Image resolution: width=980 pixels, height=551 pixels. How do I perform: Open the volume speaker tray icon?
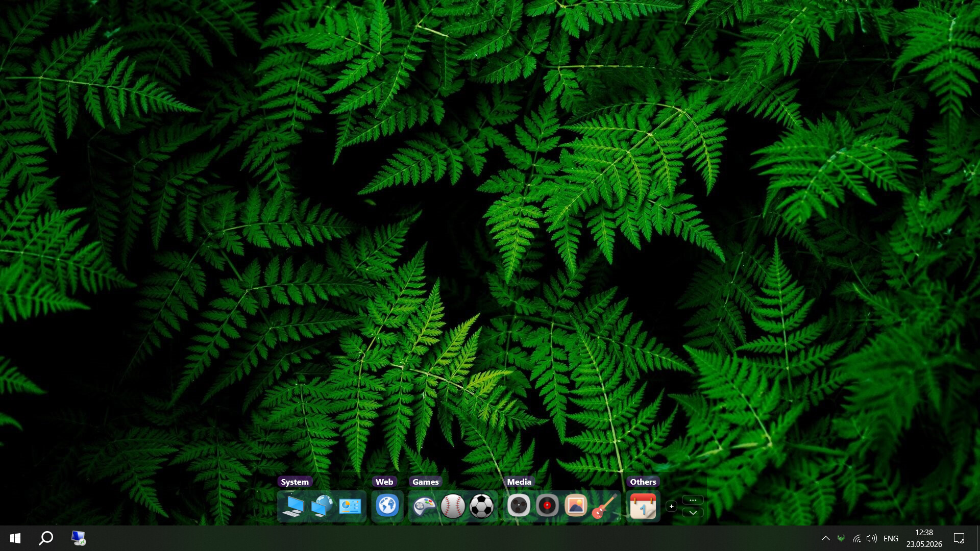[x=872, y=538]
